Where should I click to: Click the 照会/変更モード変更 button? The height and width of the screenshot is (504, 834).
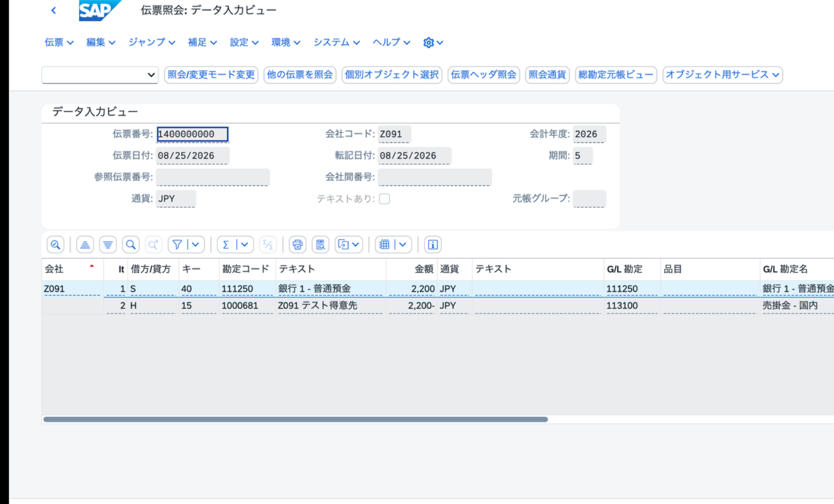point(211,75)
